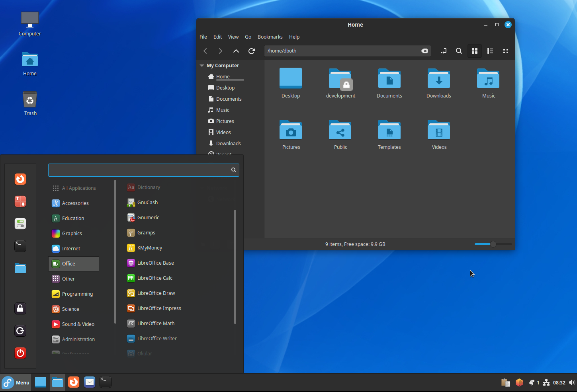Open the Trash desktop icon
577x392 pixels.
(30, 103)
